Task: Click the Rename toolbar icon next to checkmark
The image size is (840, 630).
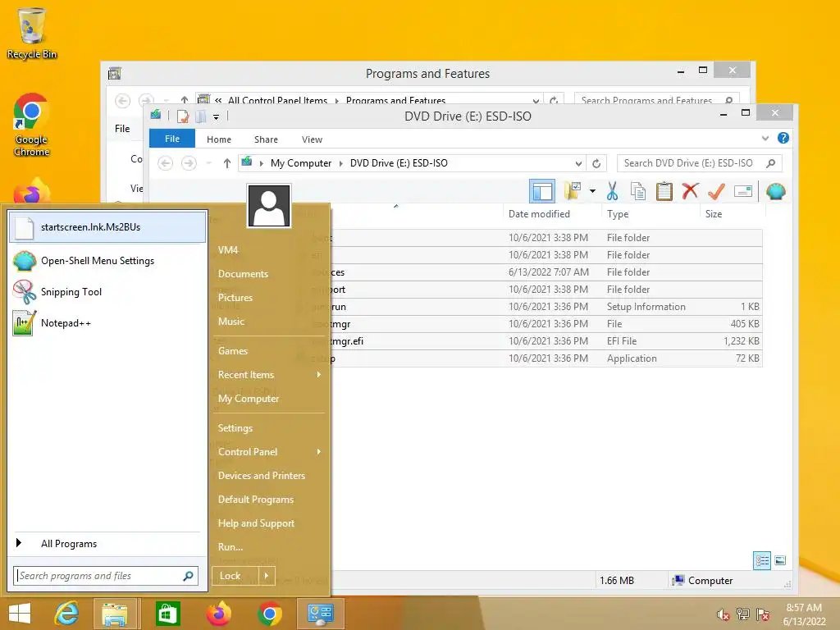Action: [x=743, y=191]
